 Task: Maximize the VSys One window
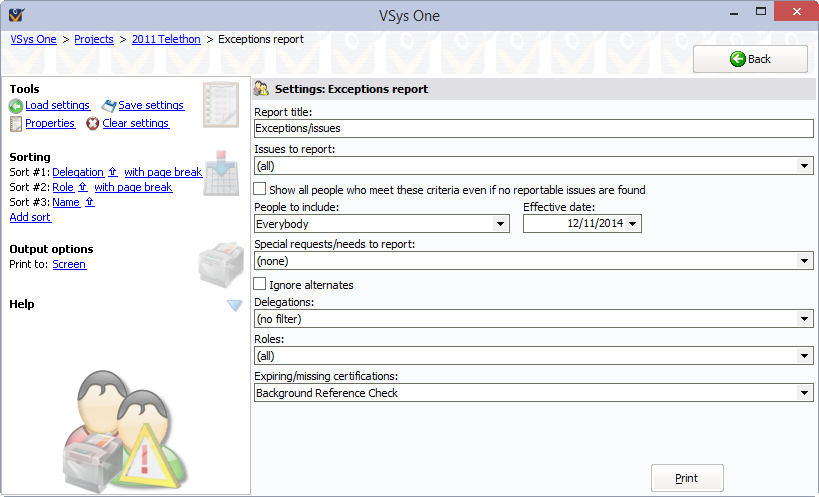pos(760,11)
